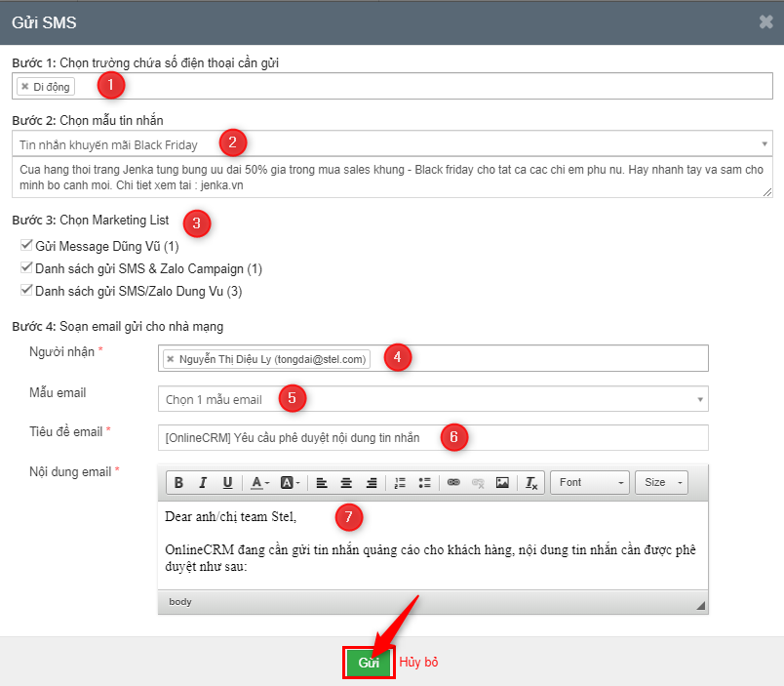
Task: Click the Di động tag label
Action: pos(52,87)
